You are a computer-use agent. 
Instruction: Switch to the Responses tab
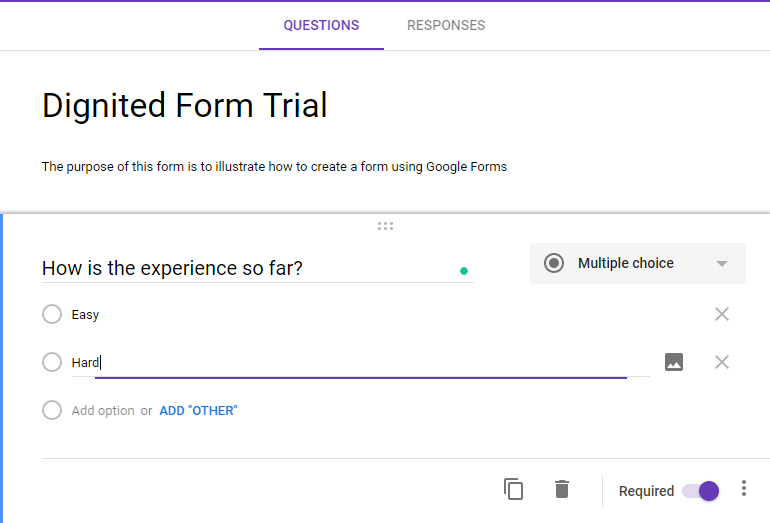click(x=446, y=25)
